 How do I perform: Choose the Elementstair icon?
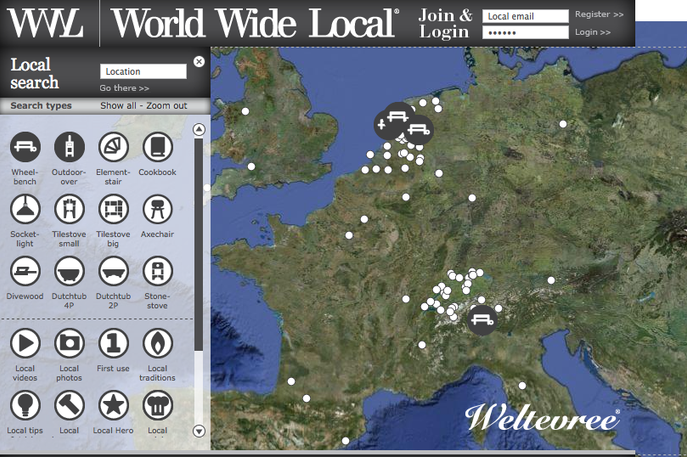point(113,148)
